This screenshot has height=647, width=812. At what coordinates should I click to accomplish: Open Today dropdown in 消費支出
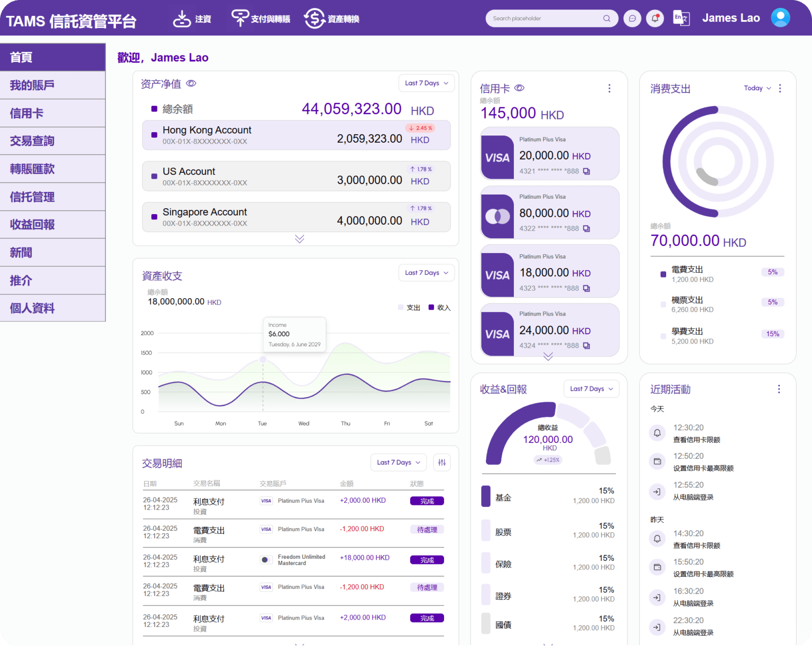click(x=757, y=88)
